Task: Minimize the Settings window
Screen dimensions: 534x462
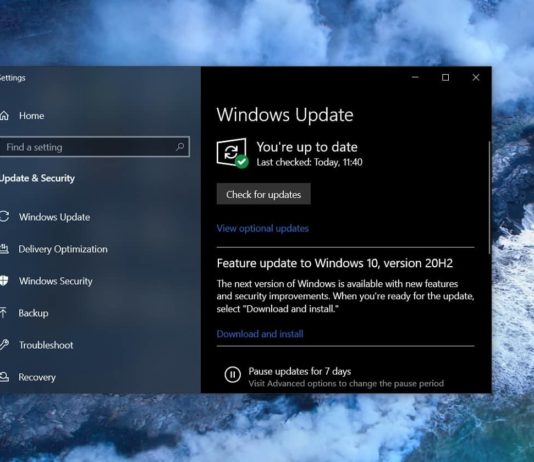Action: (415, 77)
